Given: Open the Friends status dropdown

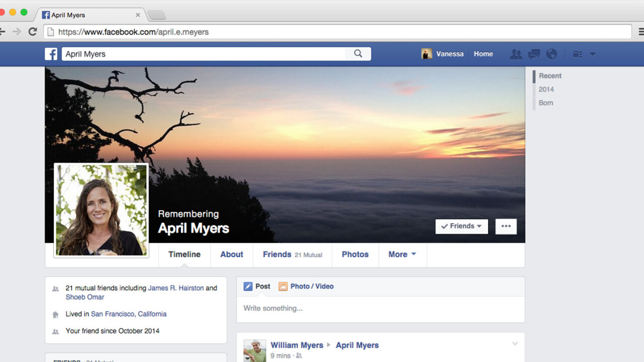Looking at the screenshot, I should [x=461, y=226].
